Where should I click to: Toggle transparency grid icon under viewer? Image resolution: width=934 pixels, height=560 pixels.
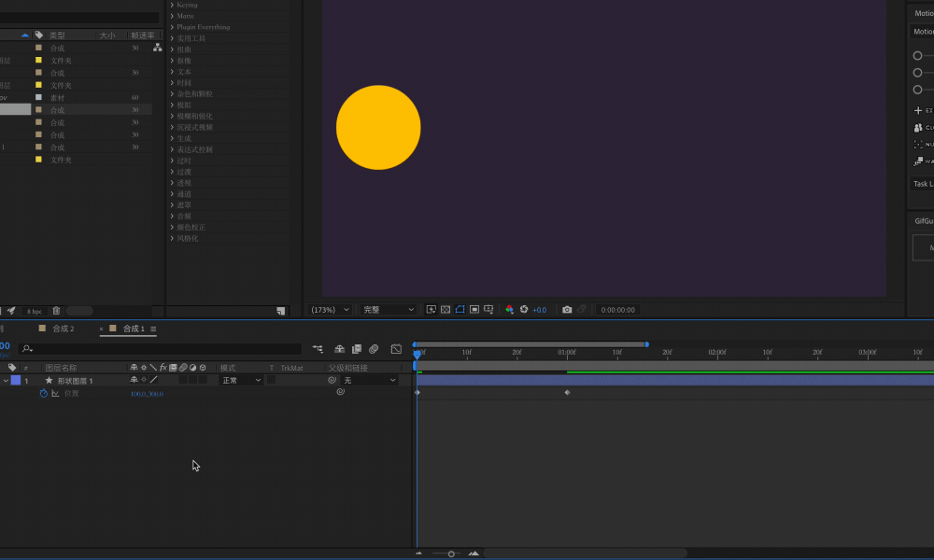[x=446, y=310]
